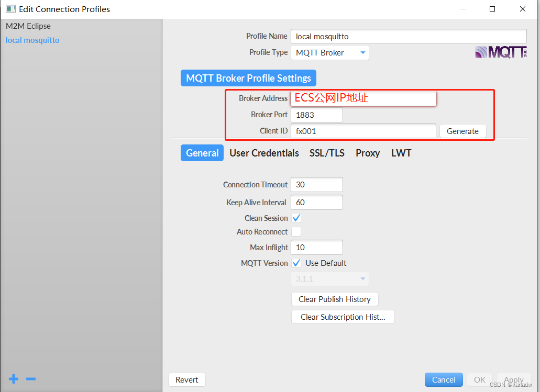The image size is (540, 392).
Task: Toggle the Clean Session checkbox
Action: 296,218
